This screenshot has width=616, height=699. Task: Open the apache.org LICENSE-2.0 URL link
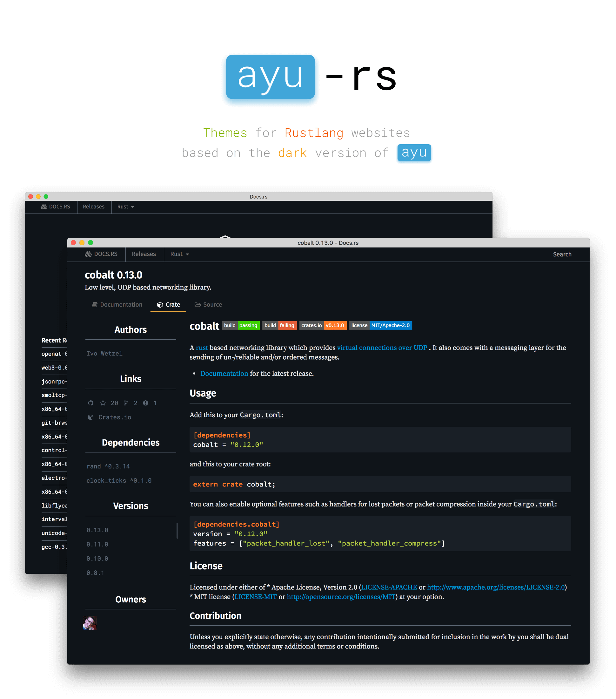click(x=496, y=587)
